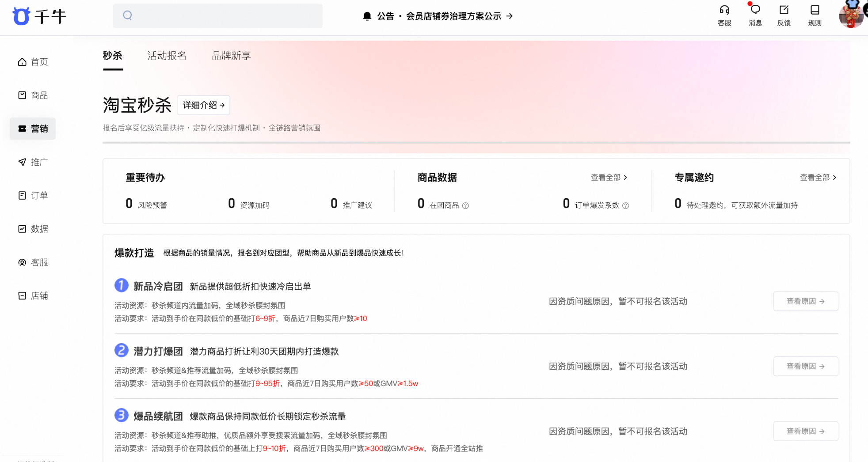
Task: Click 淘宝秒杀 title
Action: click(x=137, y=105)
